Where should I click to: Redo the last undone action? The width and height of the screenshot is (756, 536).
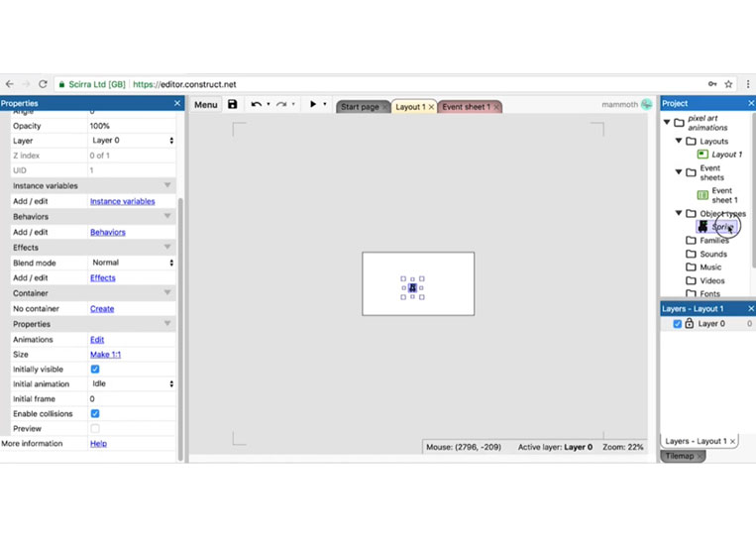(281, 104)
